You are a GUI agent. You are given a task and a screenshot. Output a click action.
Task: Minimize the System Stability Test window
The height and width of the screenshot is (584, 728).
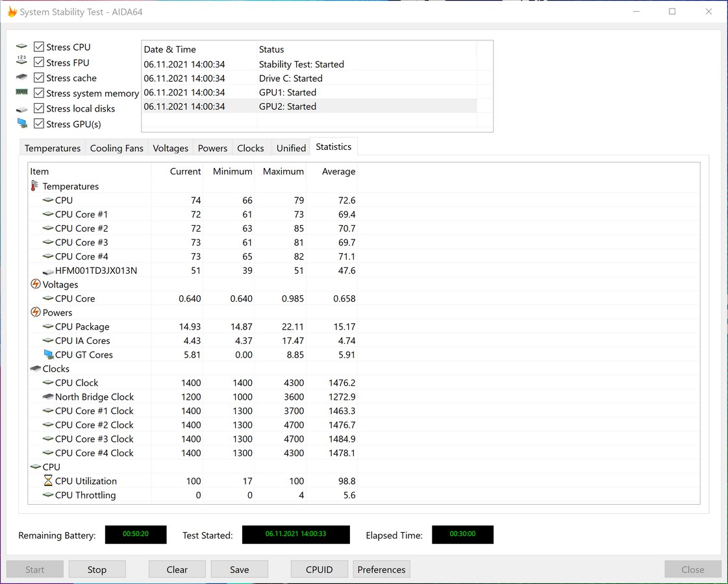coord(636,11)
